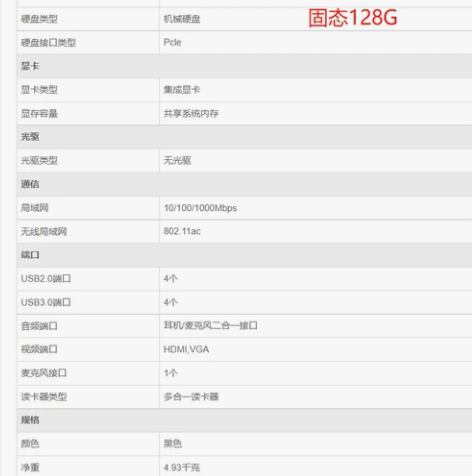Click the 多合一读卡器 value
472x476 pixels.
191,397
